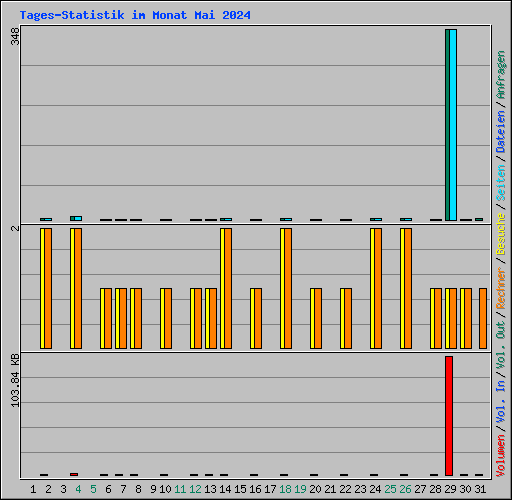Click day label '9' on the x-axis

[153, 489]
